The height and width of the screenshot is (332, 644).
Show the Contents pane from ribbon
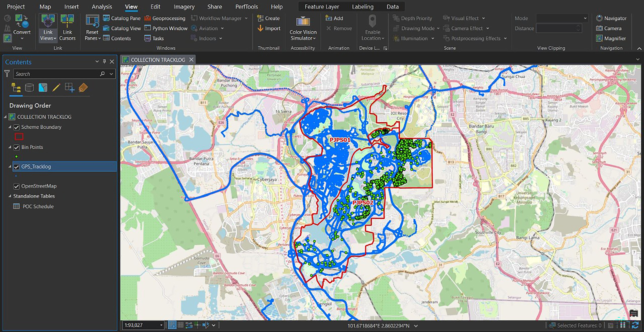[x=117, y=38]
